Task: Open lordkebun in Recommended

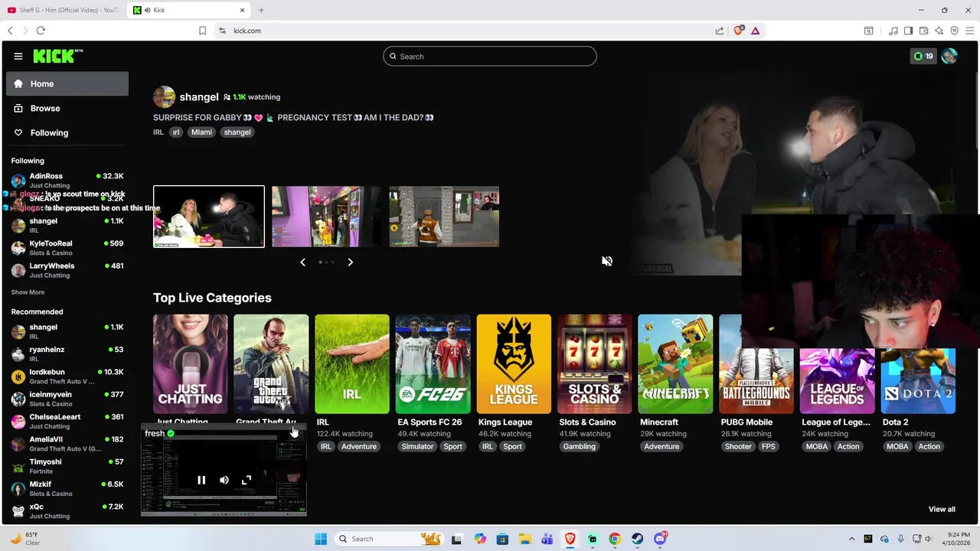Action: click(67, 376)
